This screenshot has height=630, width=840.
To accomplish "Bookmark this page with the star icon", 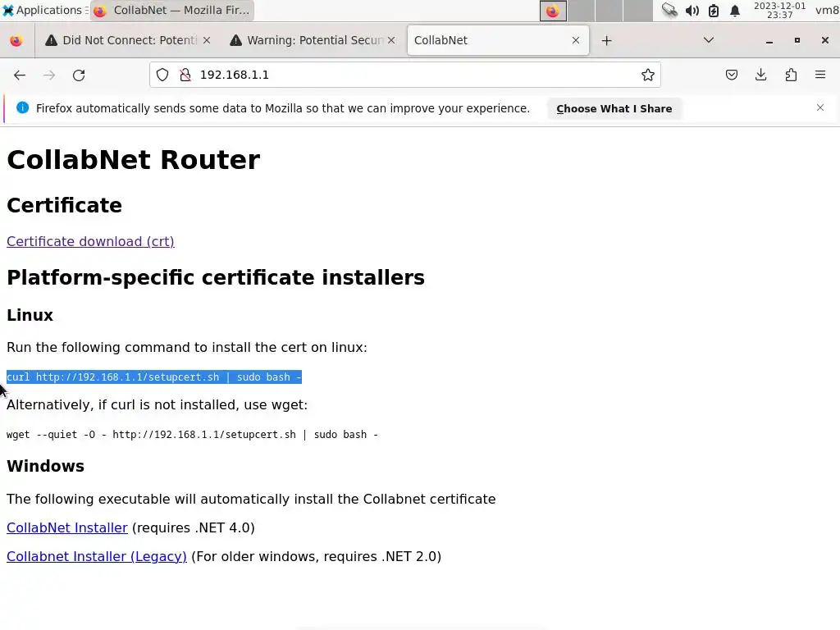I will click(648, 75).
